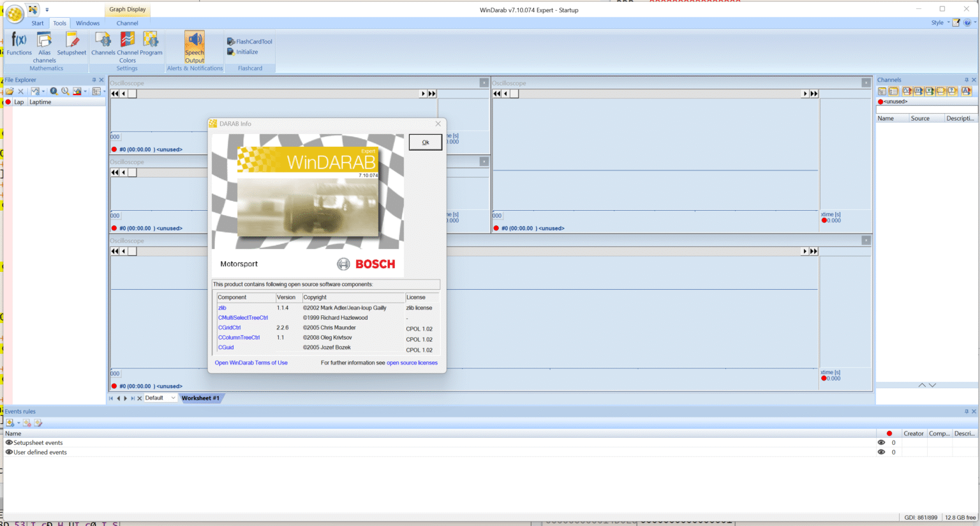Click the add event rule icon
This screenshot has height=526, width=980.
point(10,423)
